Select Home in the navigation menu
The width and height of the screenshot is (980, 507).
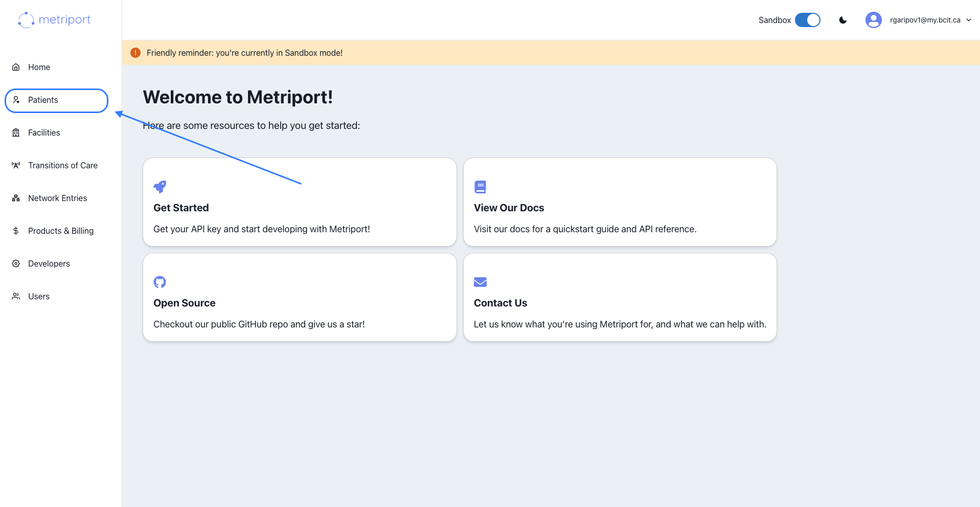[39, 67]
